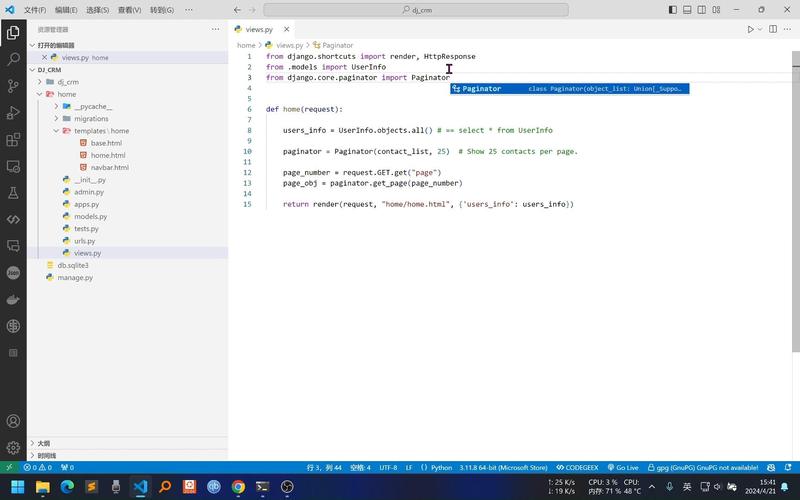Open the Search view in activity bar
This screenshot has height=500, width=800.
(x=13, y=59)
